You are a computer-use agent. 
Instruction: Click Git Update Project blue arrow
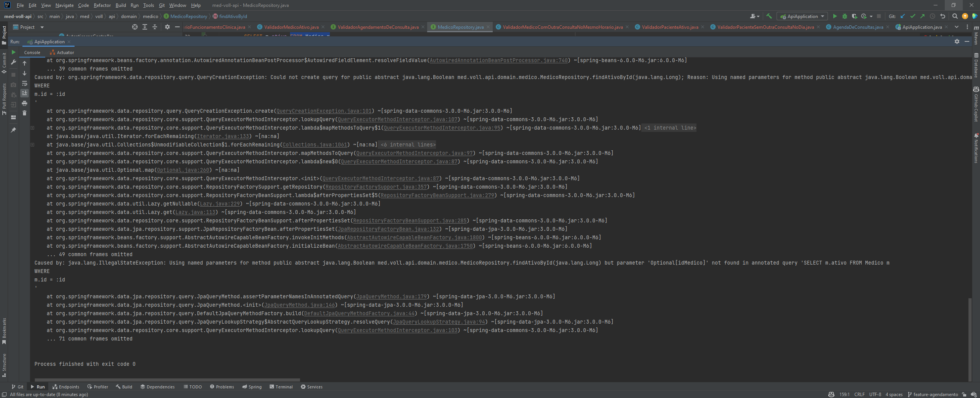pos(903,16)
